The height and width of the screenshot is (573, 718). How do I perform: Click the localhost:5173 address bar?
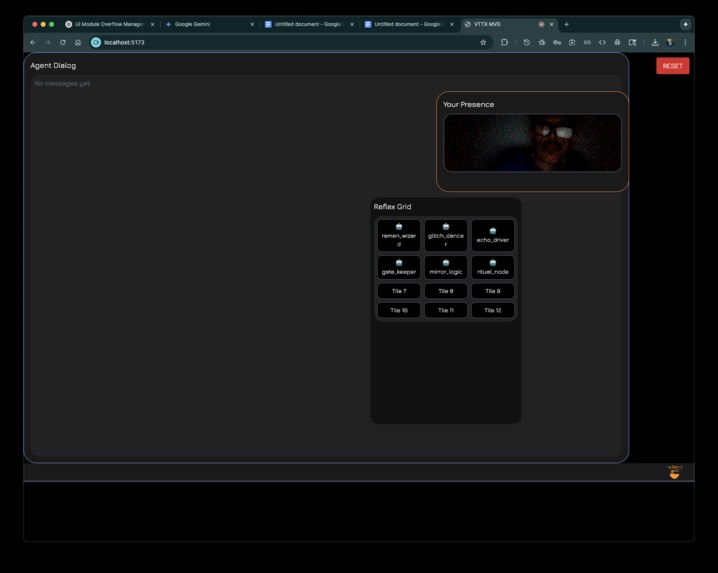(290, 42)
